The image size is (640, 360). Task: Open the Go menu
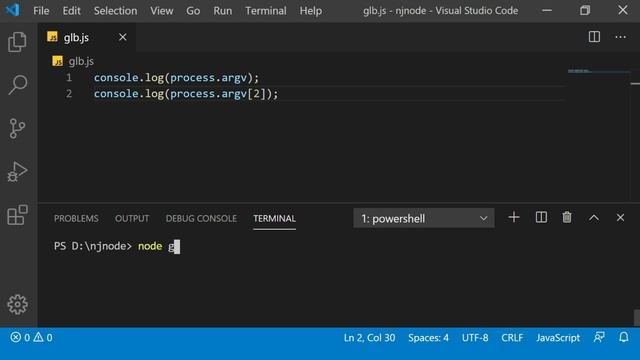point(193,11)
